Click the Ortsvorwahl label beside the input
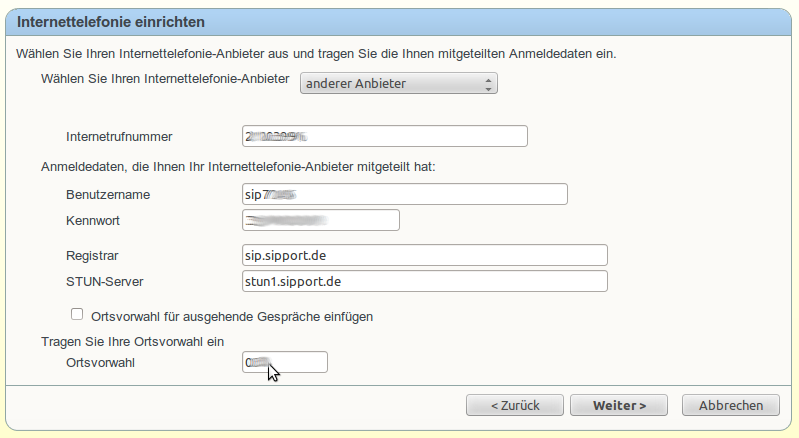 [101, 362]
